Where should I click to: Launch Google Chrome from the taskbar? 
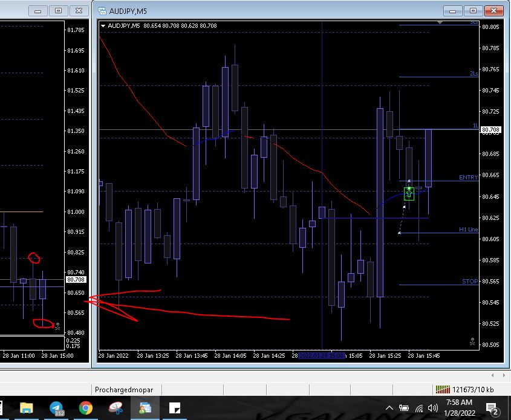pyautogui.click(x=86, y=409)
